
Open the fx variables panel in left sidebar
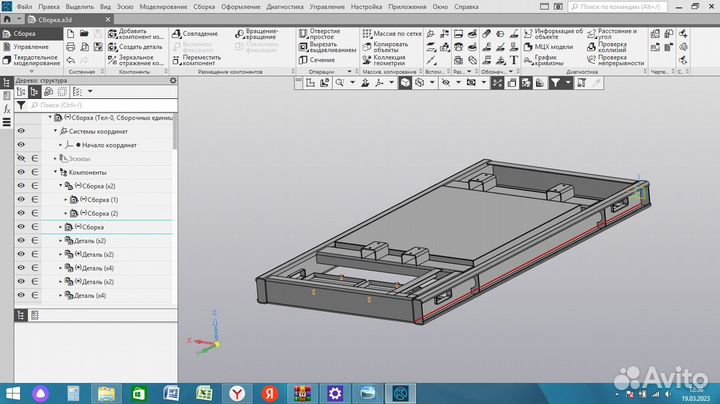(6, 109)
